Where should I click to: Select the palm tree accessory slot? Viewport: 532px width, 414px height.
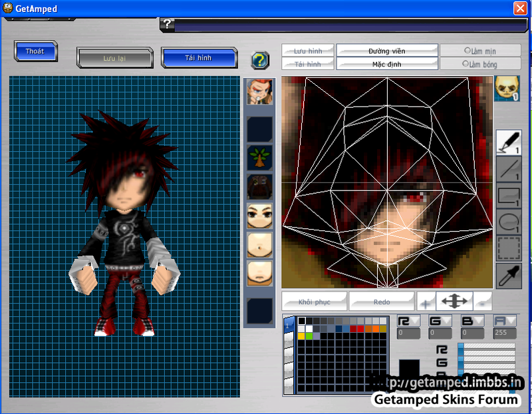[x=259, y=158]
